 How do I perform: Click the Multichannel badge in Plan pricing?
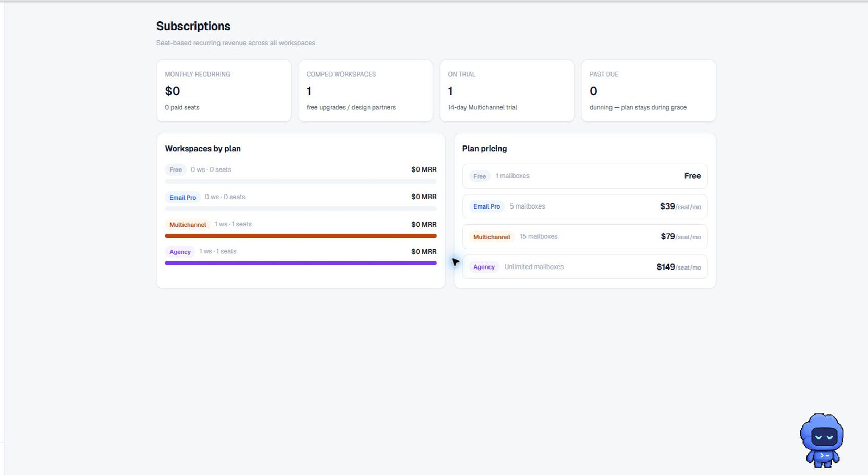coord(492,237)
